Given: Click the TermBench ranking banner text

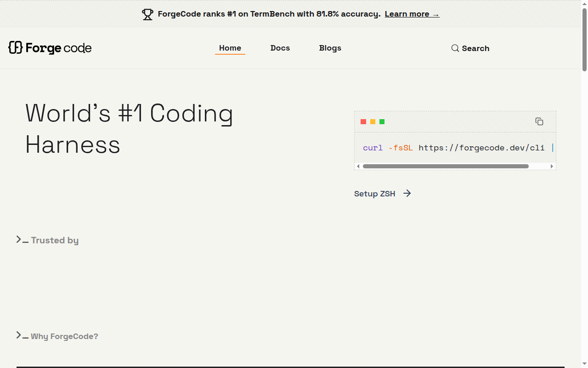Looking at the screenshot, I should pos(269,14).
